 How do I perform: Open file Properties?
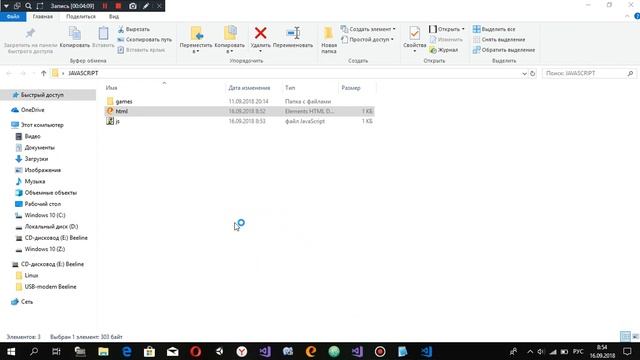(415, 39)
